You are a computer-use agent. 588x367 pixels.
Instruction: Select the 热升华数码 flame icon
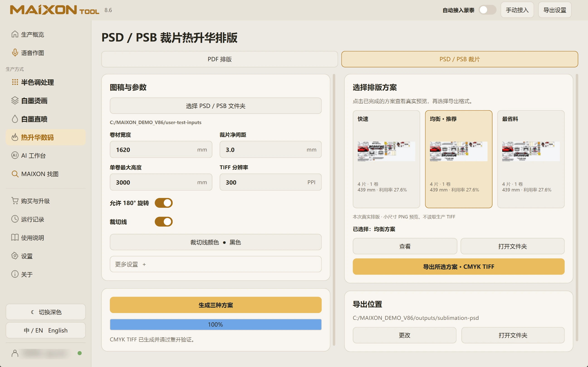[x=15, y=137]
